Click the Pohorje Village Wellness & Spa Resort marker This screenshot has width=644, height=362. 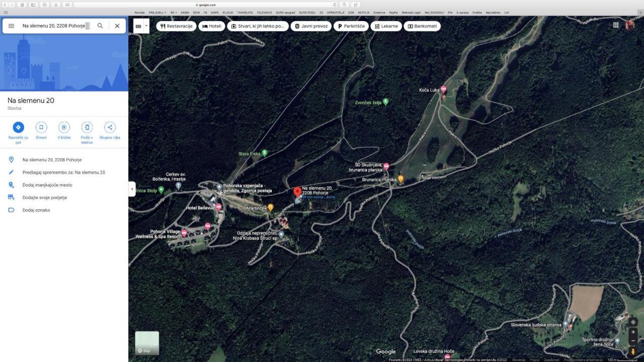(x=184, y=233)
